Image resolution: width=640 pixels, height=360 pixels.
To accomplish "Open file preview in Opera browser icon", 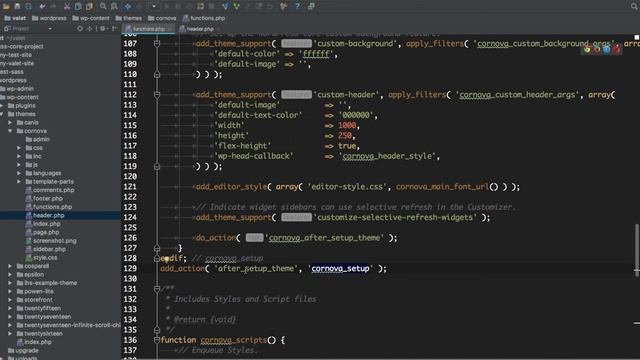I will tap(616, 49).
